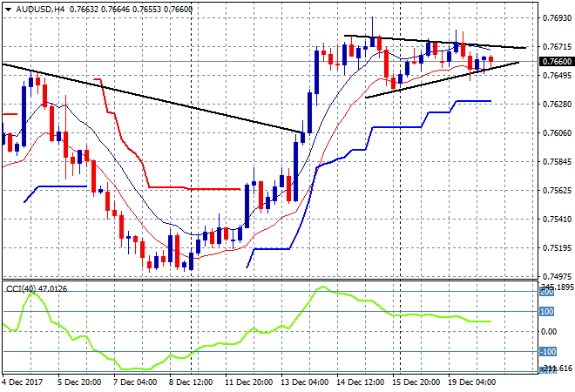Image resolution: width=575 pixels, height=392 pixels.
Task: Click the CCI 100 level label
Action: [547, 312]
